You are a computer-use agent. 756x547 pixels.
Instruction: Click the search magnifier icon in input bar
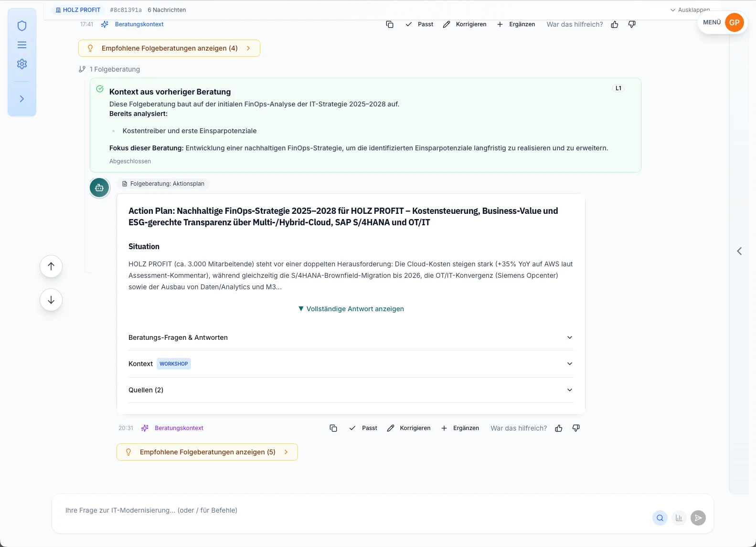click(660, 518)
